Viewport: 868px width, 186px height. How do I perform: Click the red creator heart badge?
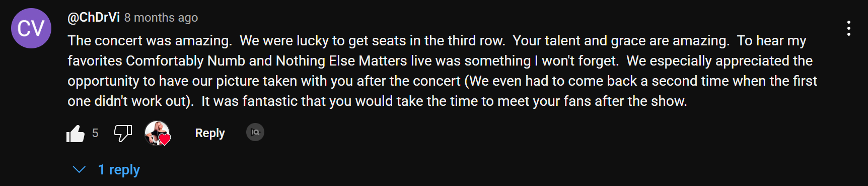pyautogui.click(x=165, y=140)
